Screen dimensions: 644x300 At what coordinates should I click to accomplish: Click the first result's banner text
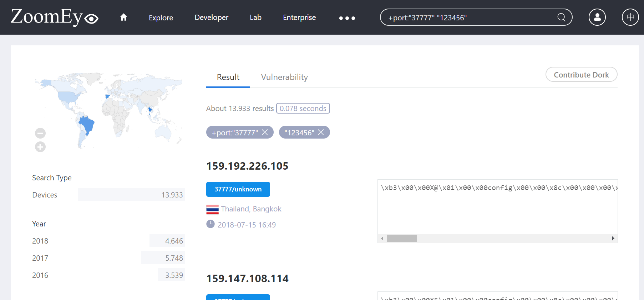click(499, 188)
